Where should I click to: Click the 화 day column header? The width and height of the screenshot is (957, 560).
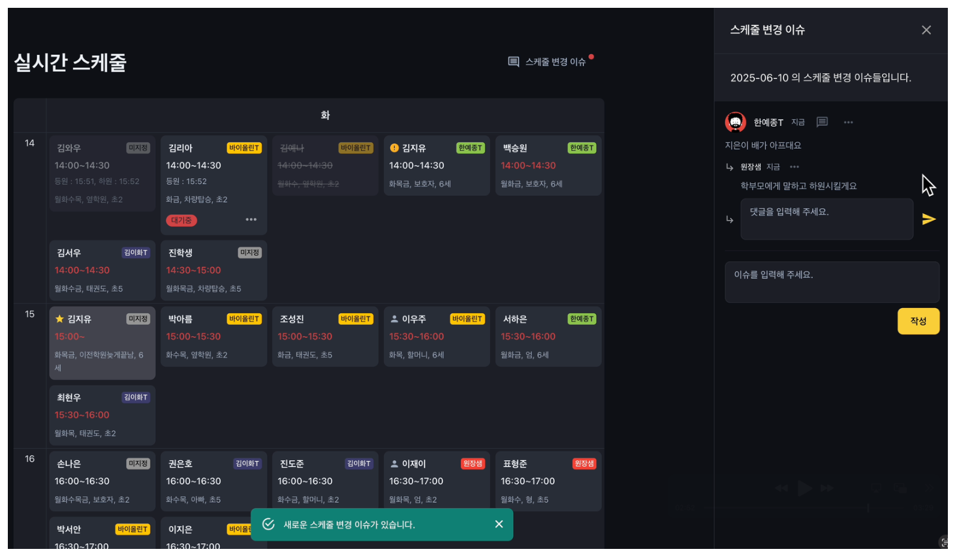pyautogui.click(x=325, y=116)
